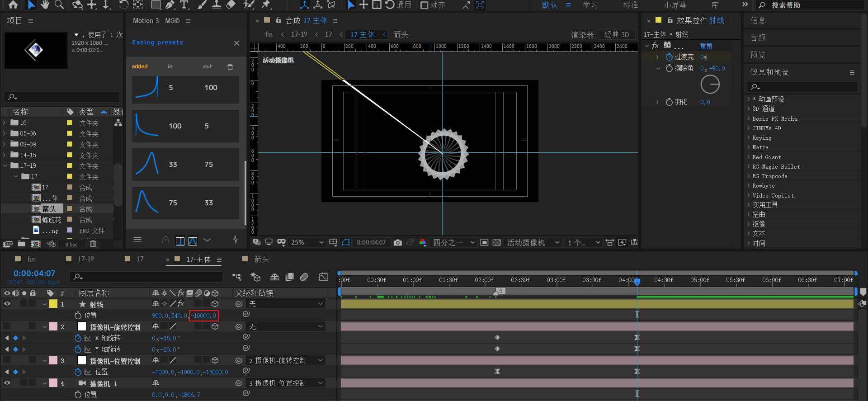Open the 25% magnification dropdown
Viewport: 868px width, 401px height.
coord(307,243)
